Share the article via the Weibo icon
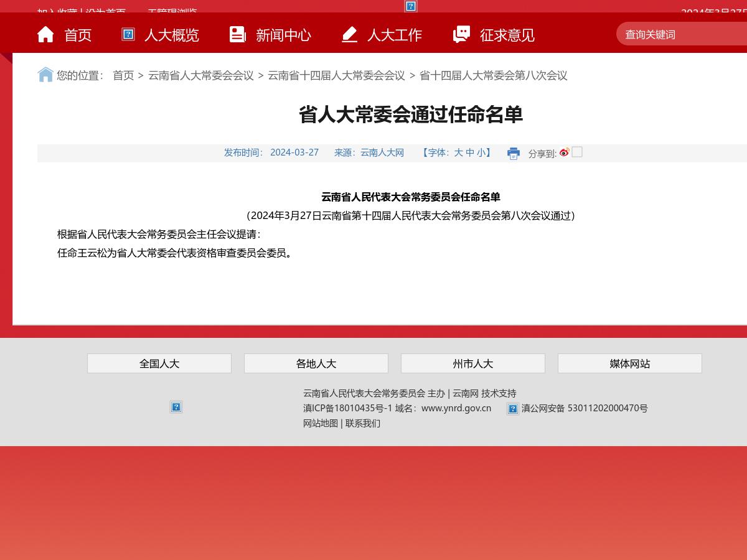Image resolution: width=747 pixels, height=560 pixels. coord(564,152)
